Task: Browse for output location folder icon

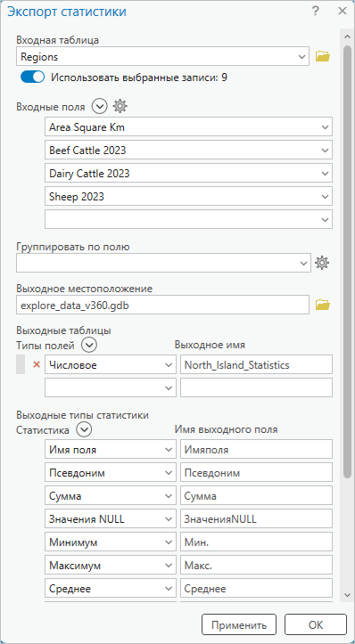Action: click(323, 305)
